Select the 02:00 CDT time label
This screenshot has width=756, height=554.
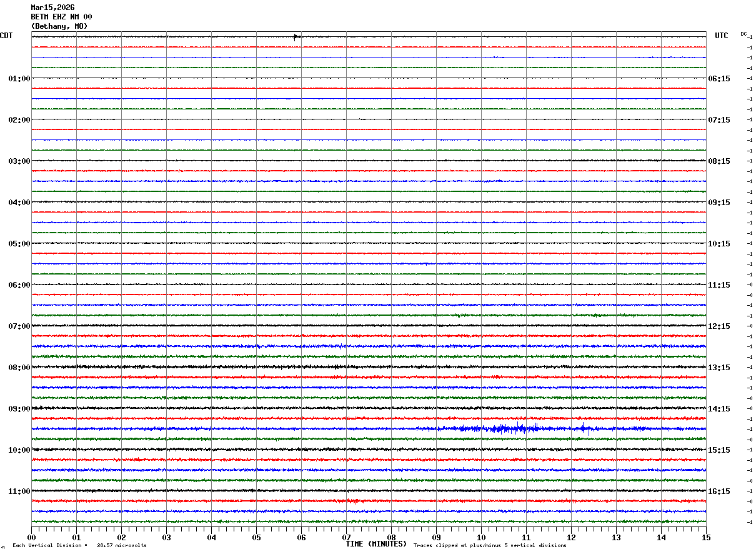click(x=19, y=119)
